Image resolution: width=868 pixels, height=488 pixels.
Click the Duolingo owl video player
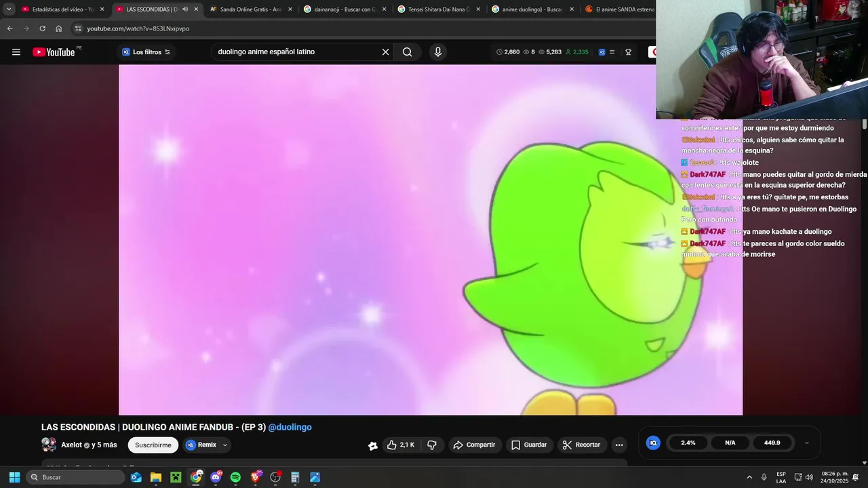point(431,240)
